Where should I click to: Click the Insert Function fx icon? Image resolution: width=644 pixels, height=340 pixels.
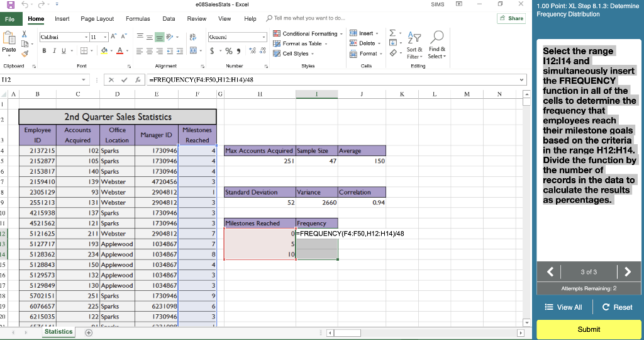[138, 80]
